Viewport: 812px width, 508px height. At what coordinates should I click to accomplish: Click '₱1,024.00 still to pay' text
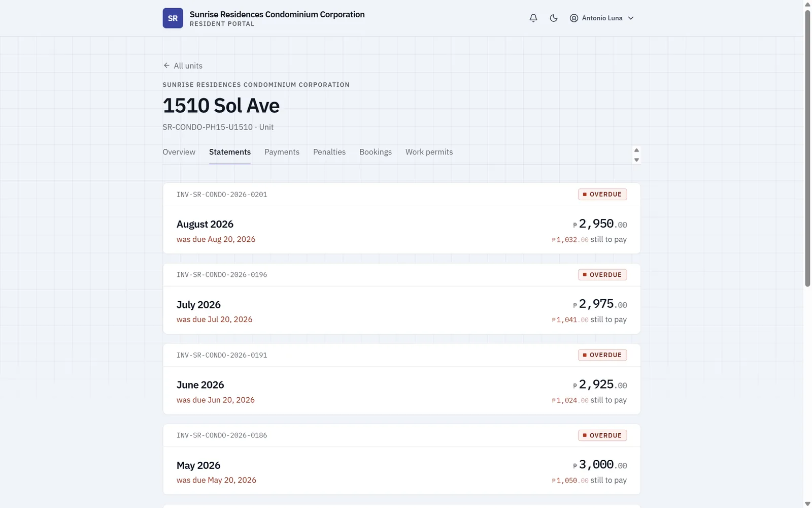(x=589, y=400)
